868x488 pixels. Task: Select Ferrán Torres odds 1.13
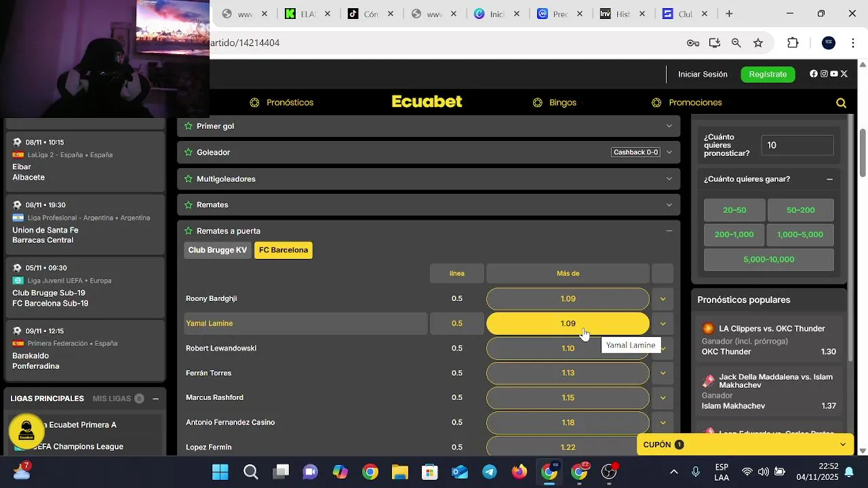click(x=568, y=373)
